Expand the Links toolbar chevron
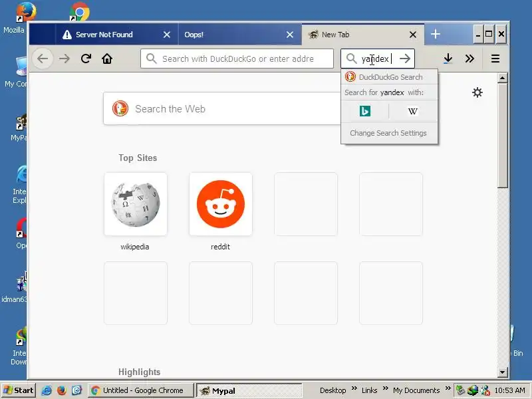 [386, 388]
